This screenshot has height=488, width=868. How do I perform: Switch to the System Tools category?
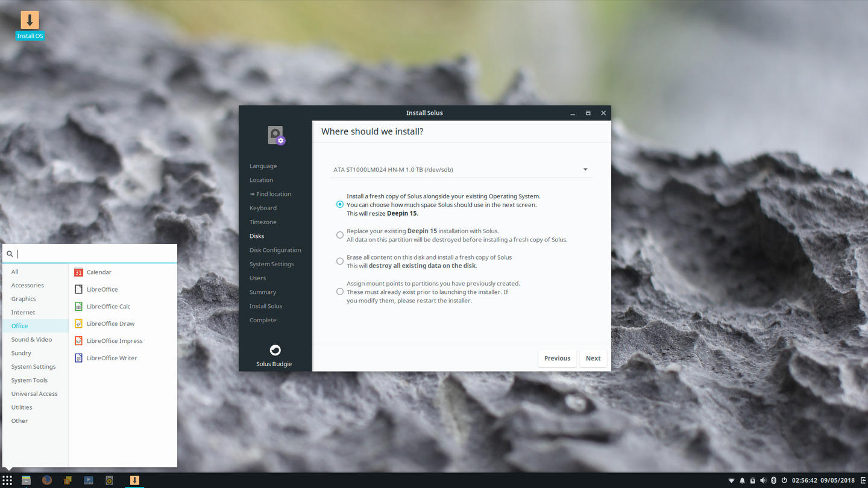pos(36,380)
